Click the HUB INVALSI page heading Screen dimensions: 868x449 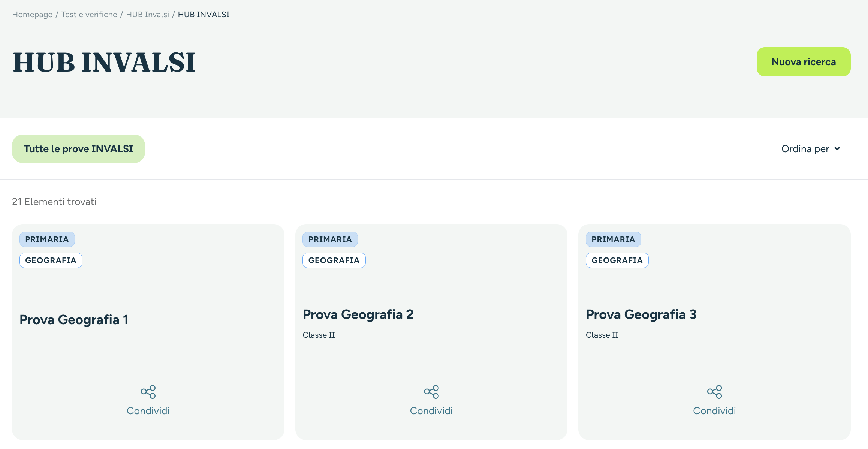104,62
